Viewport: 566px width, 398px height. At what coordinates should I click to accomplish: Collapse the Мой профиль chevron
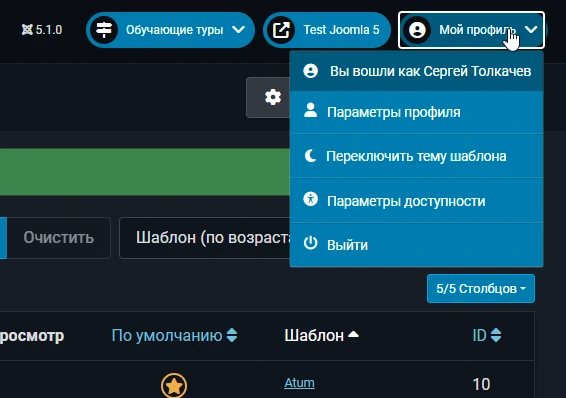coord(531,30)
